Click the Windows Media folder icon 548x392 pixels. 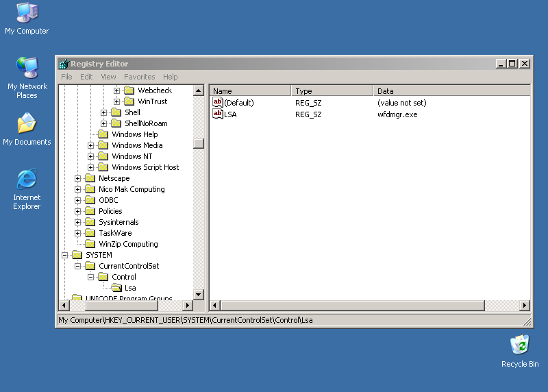click(x=103, y=145)
